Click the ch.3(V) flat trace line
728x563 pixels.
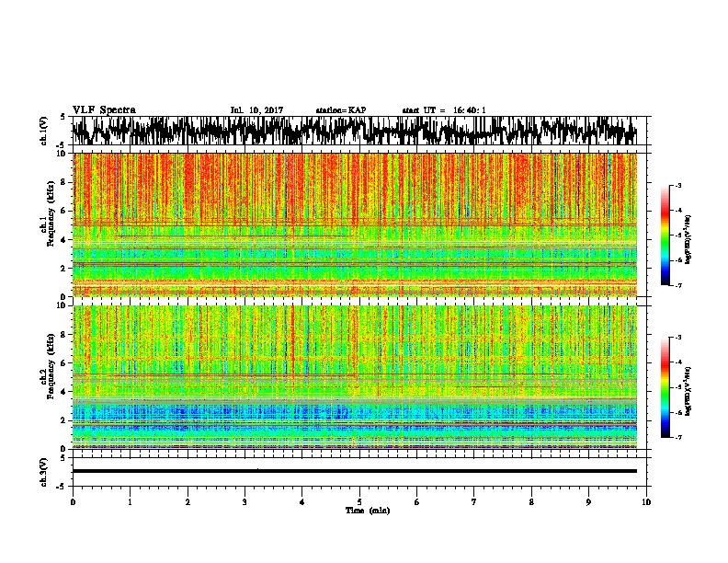[355, 471]
